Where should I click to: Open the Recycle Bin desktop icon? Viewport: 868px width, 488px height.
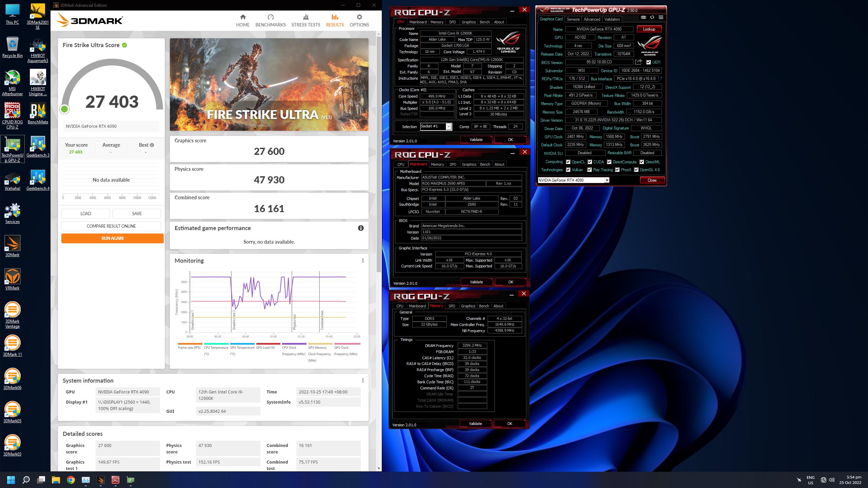click(13, 47)
